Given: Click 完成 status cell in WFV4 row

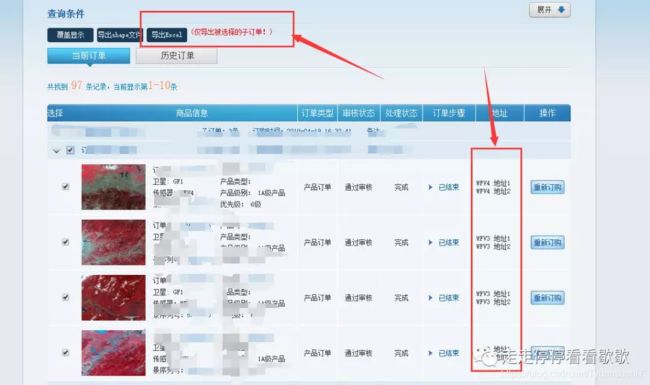Looking at the screenshot, I should [x=401, y=187].
